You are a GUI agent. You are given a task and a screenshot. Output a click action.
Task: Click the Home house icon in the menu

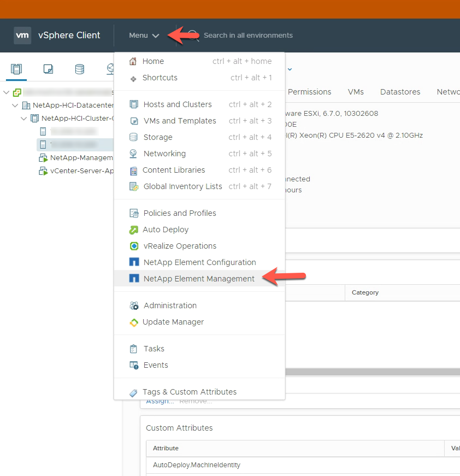click(133, 61)
